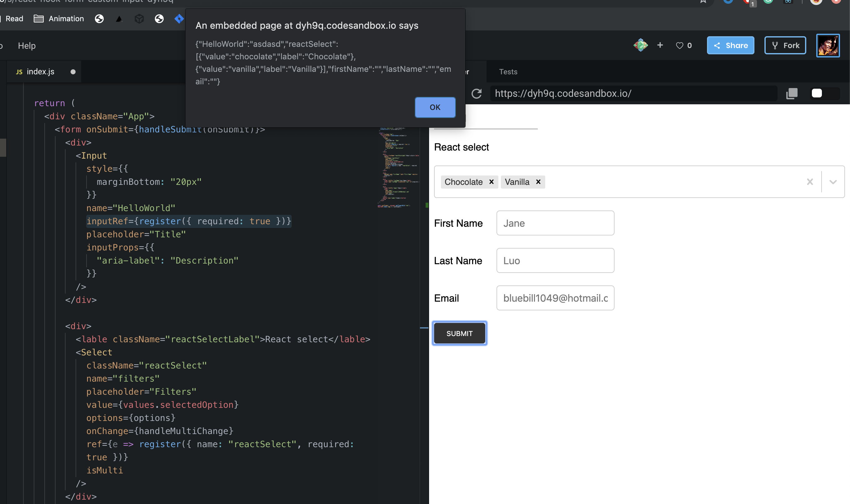Image resolution: width=850 pixels, height=504 pixels.
Task: Open the Jira blue diamond icon in toolbar
Action: click(179, 19)
